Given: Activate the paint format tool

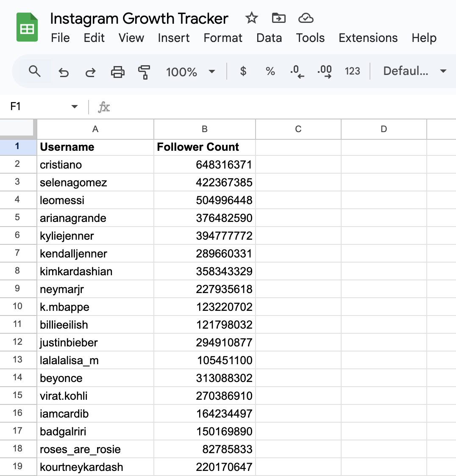Looking at the screenshot, I should coord(144,72).
